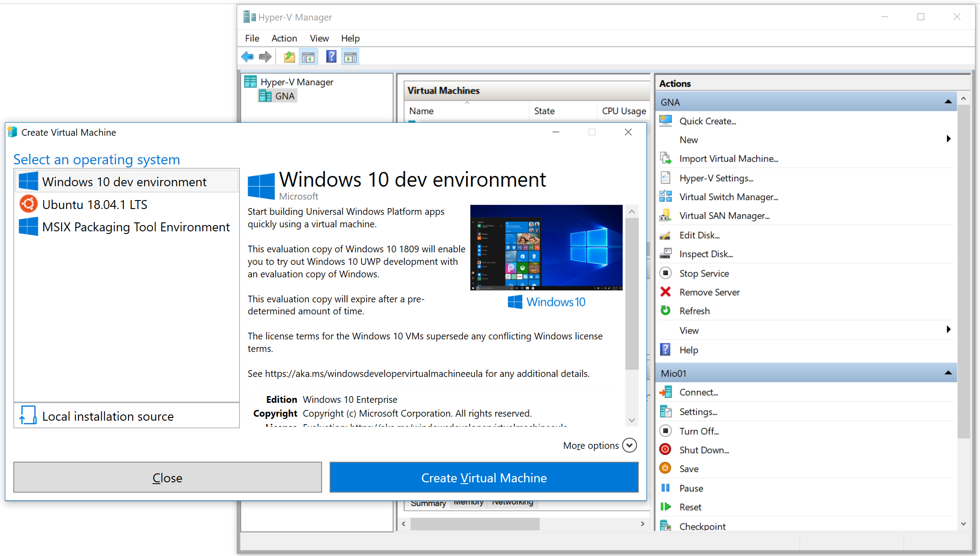Switch to the Networking tab
Image resolution: width=980 pixels, height=556 pixels.
(512, 503)
